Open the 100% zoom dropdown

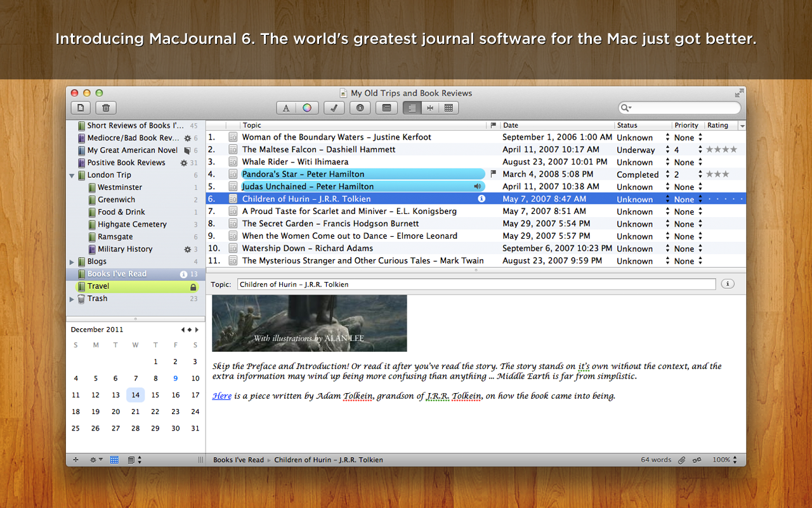click(x=724, y=460)
